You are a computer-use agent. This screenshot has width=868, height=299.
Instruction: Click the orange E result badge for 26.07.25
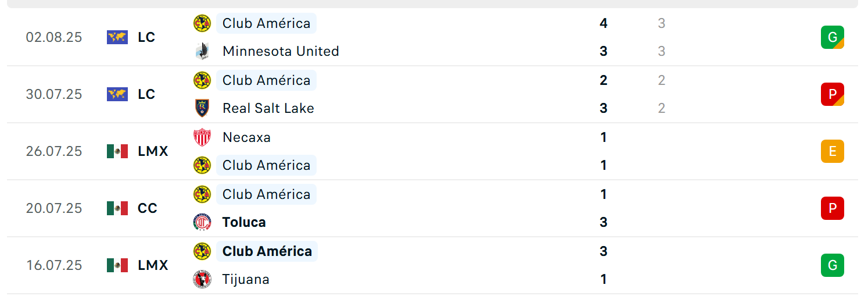832,151
